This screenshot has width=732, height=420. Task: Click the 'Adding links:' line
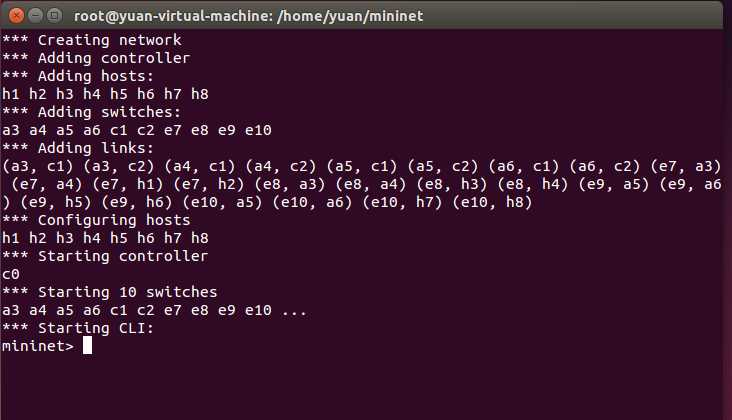coord(77,148)
